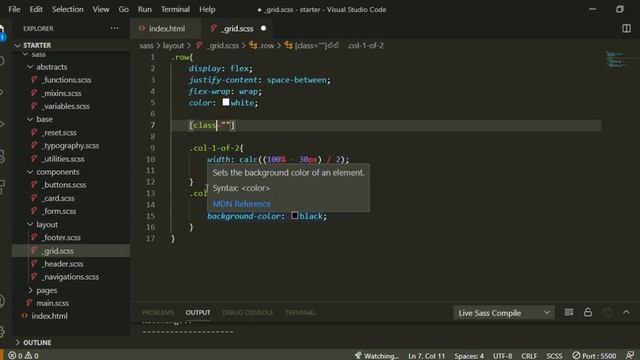
Task: Switch to the DEBUG CONSOLE panel tab
Action: click(248, 313)
